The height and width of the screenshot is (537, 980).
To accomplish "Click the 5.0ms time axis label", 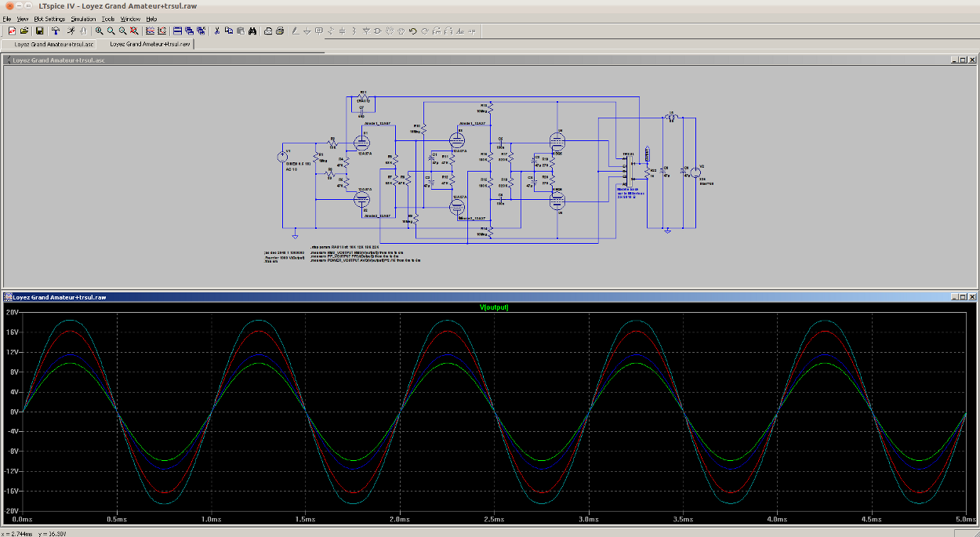I will point(967,519).
